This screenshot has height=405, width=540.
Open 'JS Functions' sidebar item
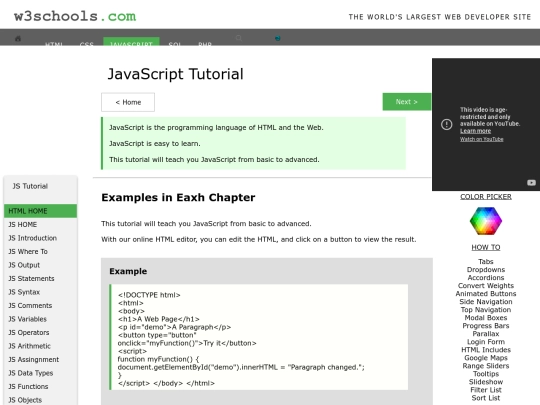tap(41, 386)
